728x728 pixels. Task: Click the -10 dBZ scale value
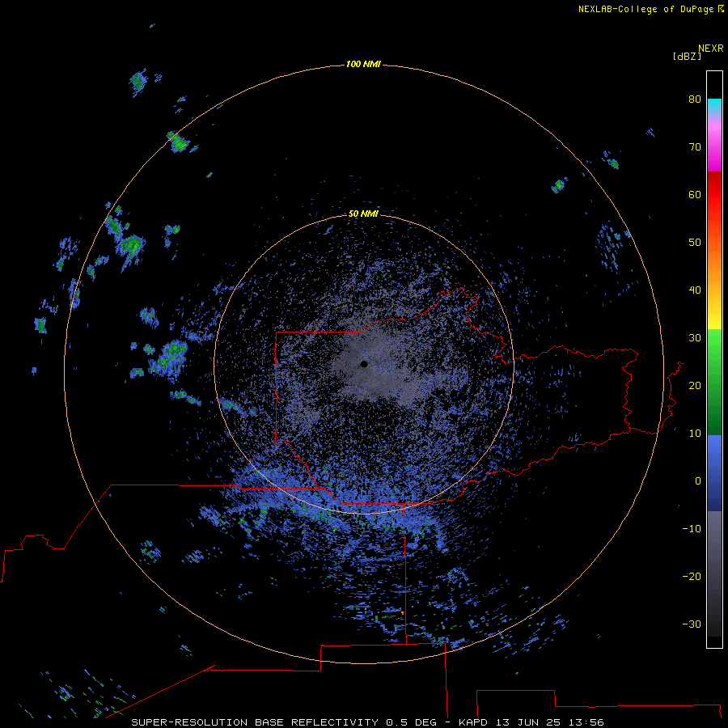point(692,529)
